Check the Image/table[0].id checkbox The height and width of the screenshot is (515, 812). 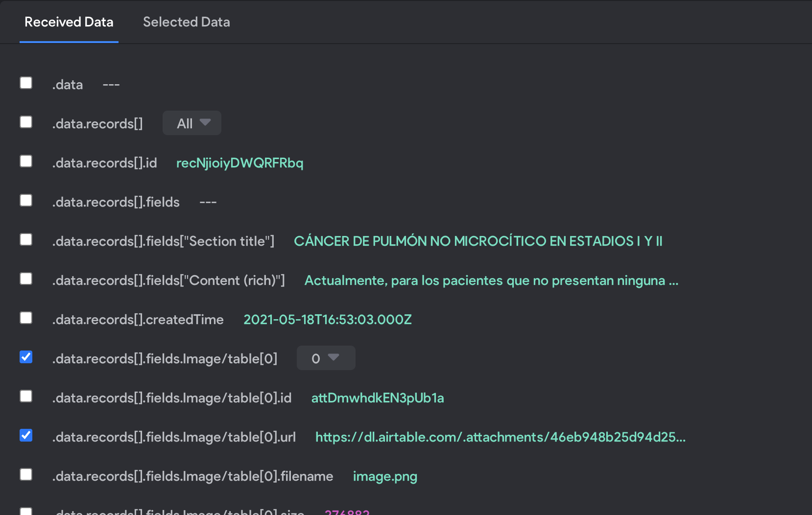coord(26,396)
